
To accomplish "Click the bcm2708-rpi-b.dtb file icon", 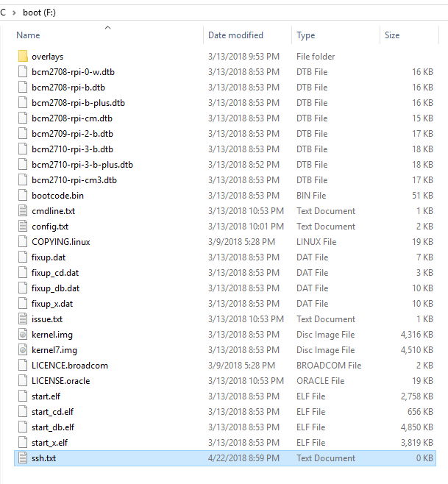I will (23, 87).
